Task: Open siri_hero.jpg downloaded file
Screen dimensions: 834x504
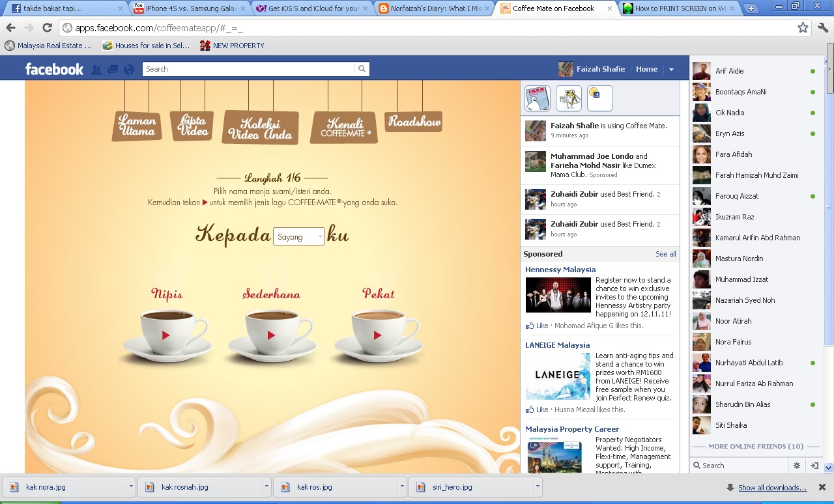Action: click(471, 486)
